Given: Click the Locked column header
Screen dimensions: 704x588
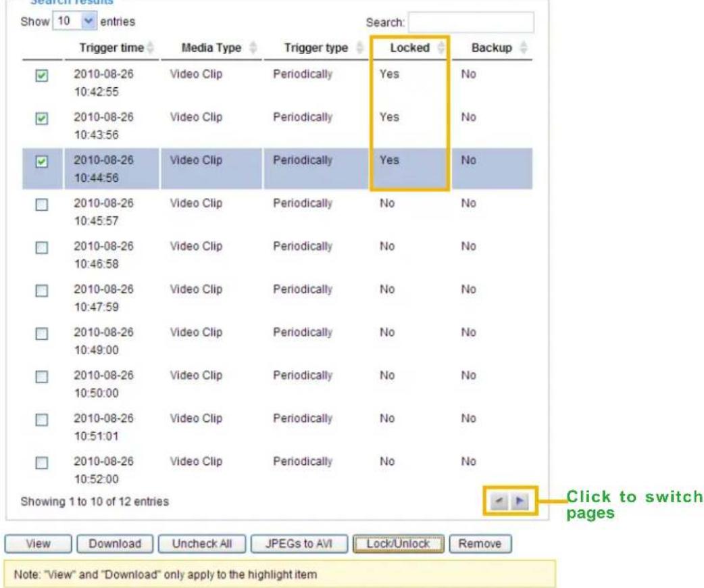Looking at the screenshot, I should tap(409, 47).
